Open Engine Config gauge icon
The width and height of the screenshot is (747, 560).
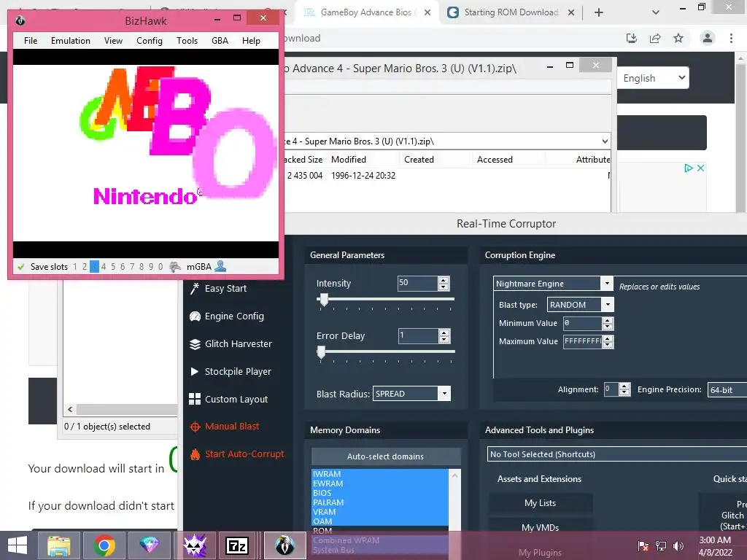pos(195,316)
